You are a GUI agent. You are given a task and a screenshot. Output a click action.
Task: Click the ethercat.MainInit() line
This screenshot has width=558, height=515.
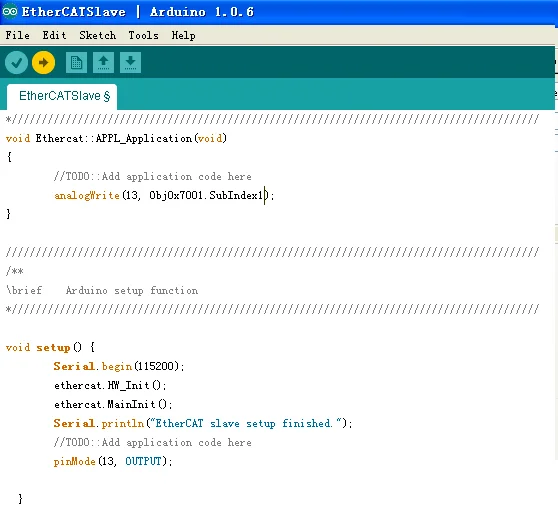click(x=113, y=404)
